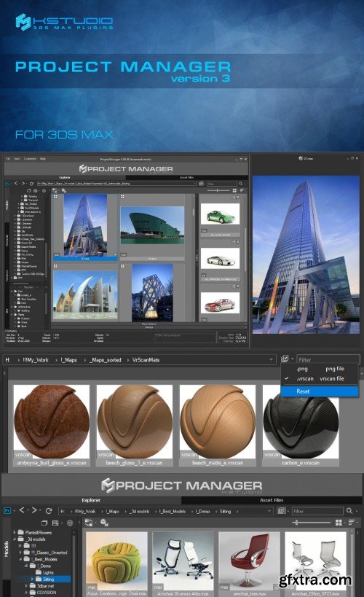Collapse the !_Best_Models folder
Screen dimensions: 364x597
point(20,559)
